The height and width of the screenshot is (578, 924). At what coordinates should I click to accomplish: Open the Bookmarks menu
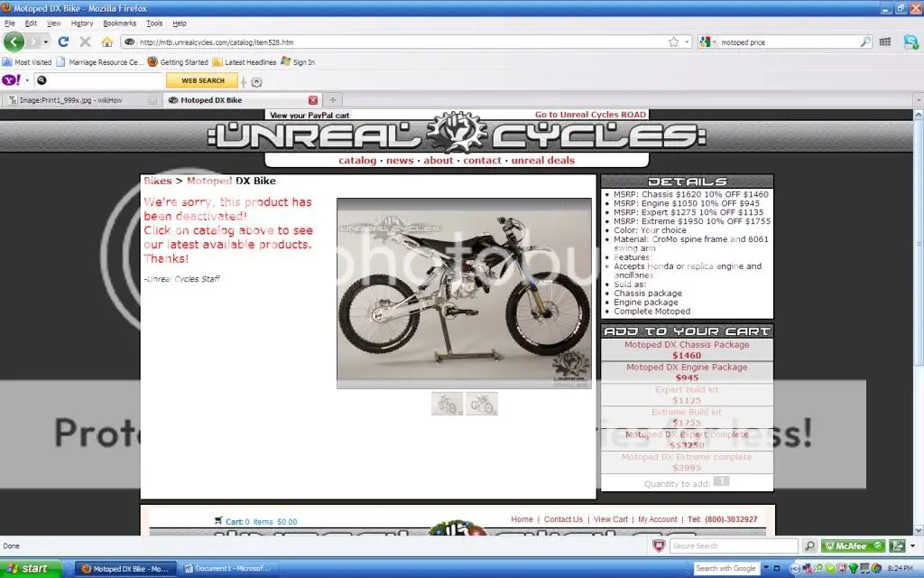[x=119, y=23]
